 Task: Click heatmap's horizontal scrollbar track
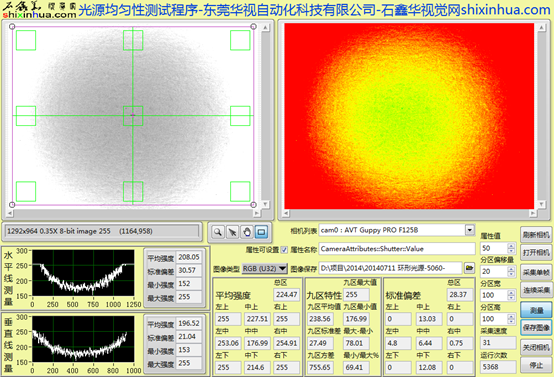point(409,213)
